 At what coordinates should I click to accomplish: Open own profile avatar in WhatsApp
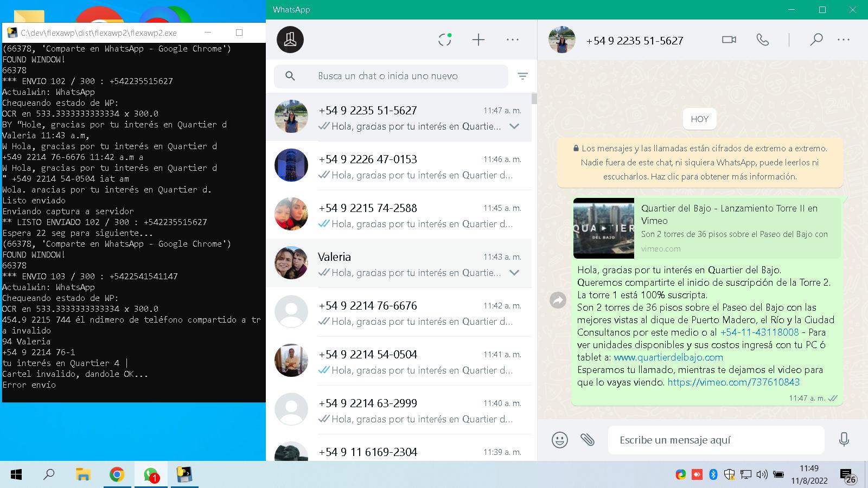290,40
